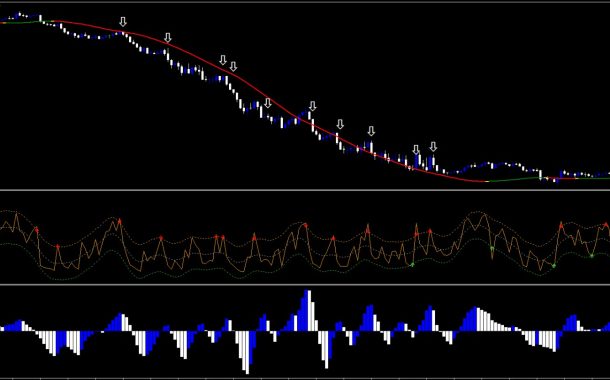Select the second down arrow from the left
Screen dimensions: 610x380
point(168,38)
